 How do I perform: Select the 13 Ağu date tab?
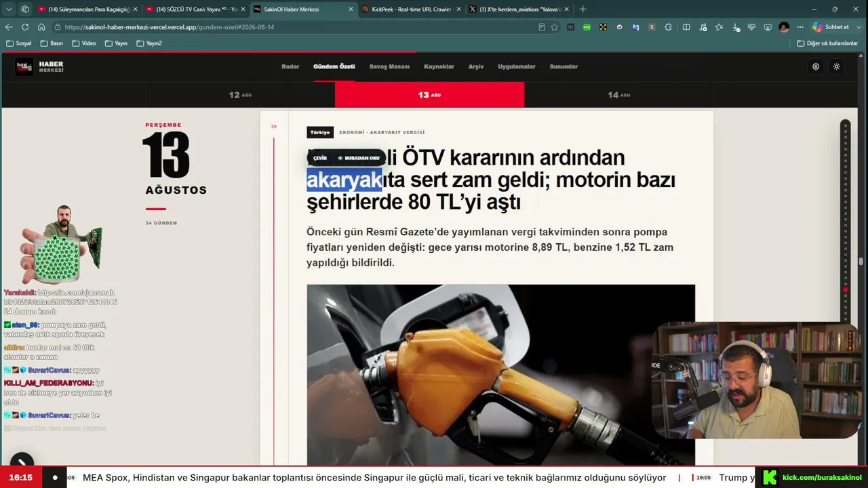[429, 95]
